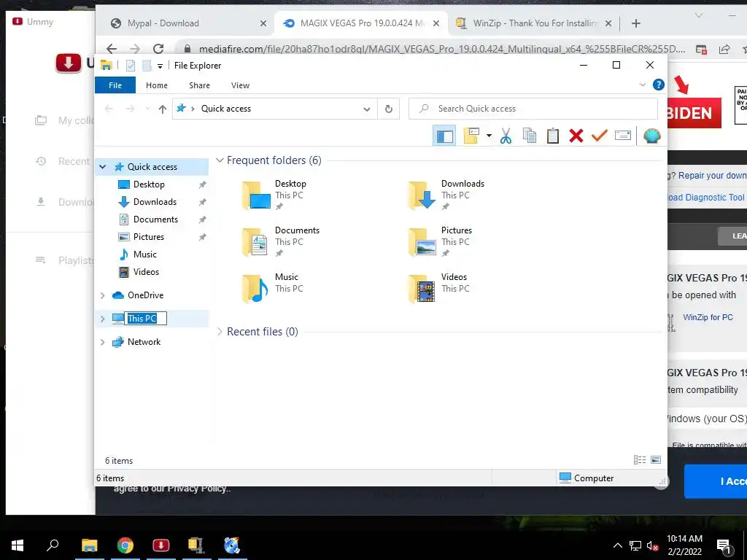Expand the This PC tree node

click(x=102, y=319)
